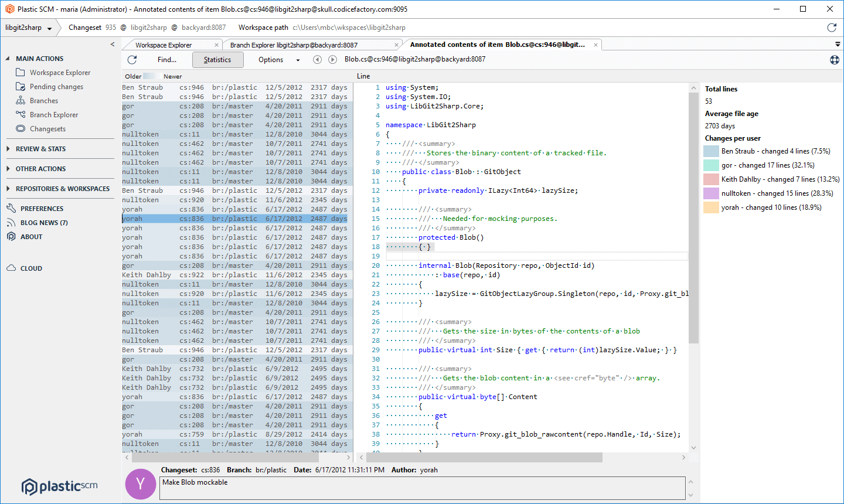
Task: Click code line 12 'private readonly ILazy<Int64> lazySize;'
Action: tap(498, 190)
